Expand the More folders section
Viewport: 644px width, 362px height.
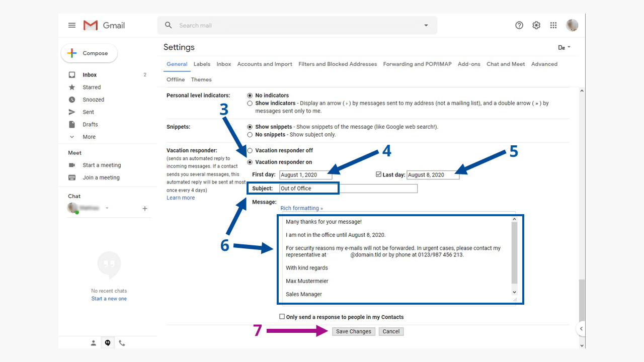tap(89, 136)
